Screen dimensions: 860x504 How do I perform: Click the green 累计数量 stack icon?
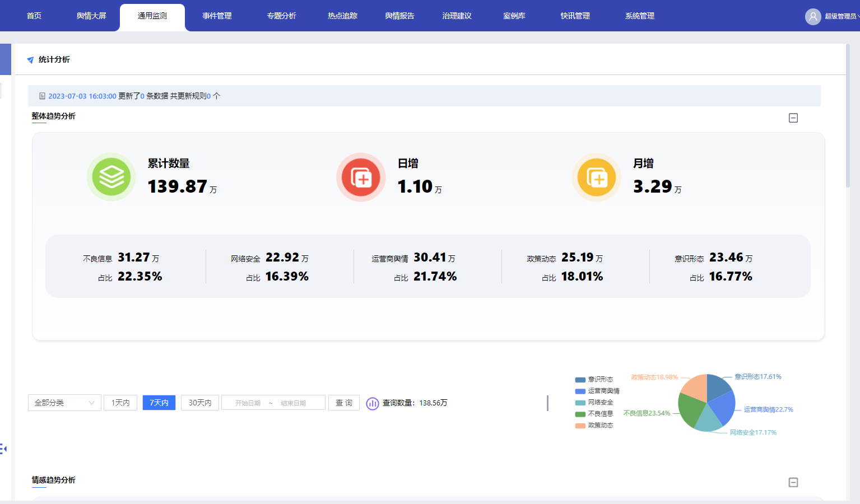tap(111, 177)
